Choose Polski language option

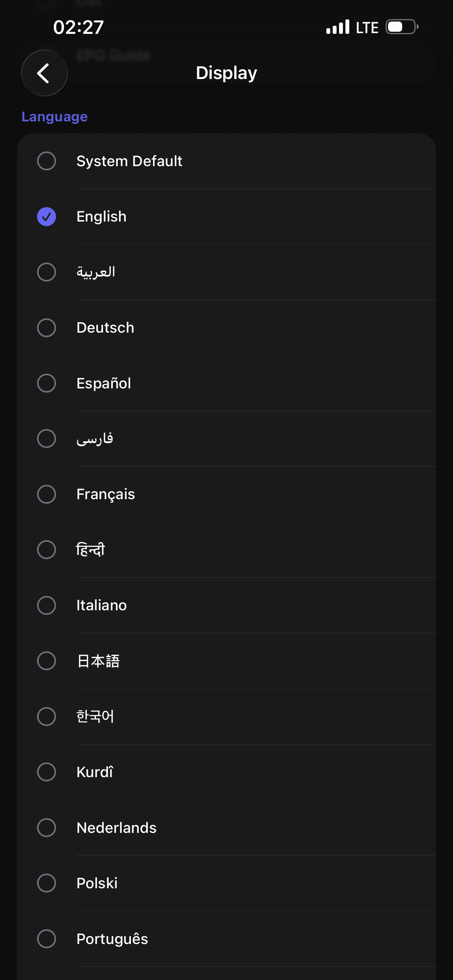pyautogui.click(x=226, y=883)
